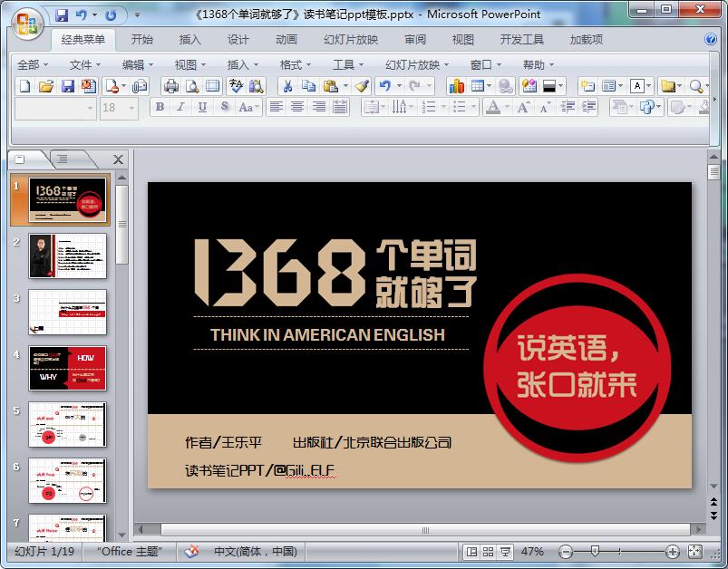Switch to Slide Sorter view in status bar

click(x=488, y=552)
